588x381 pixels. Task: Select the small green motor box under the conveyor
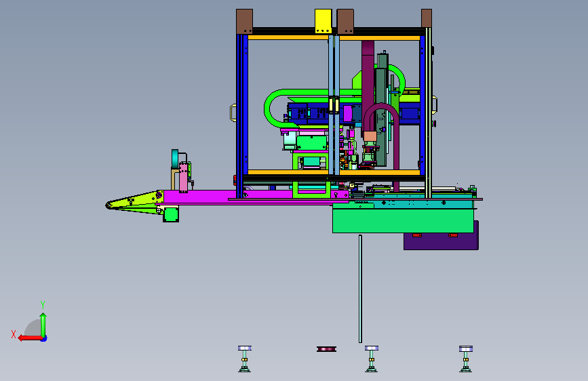pos(171,214)
